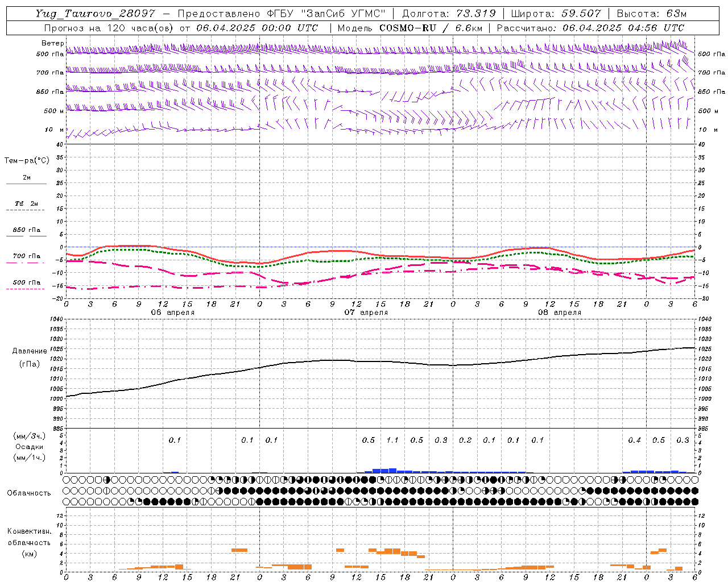
Task: Click the Осадки precipitation label
Action: coord(29,447)
